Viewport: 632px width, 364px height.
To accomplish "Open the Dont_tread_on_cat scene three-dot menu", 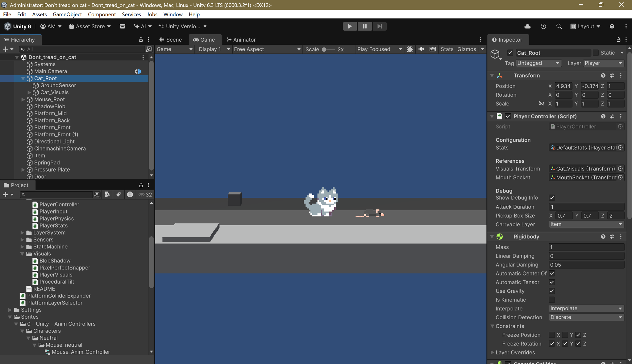I will (x=143, y=57).
